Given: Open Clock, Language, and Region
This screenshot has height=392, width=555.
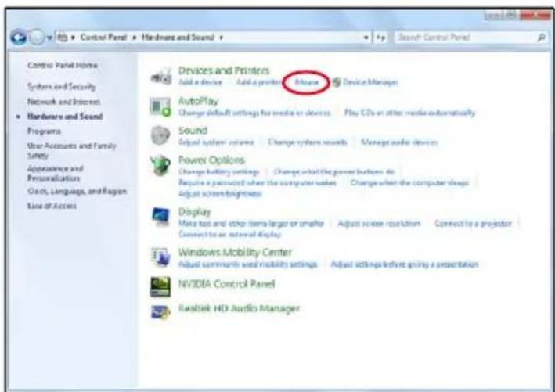Looking at the screenshot, I should point(77,192).
